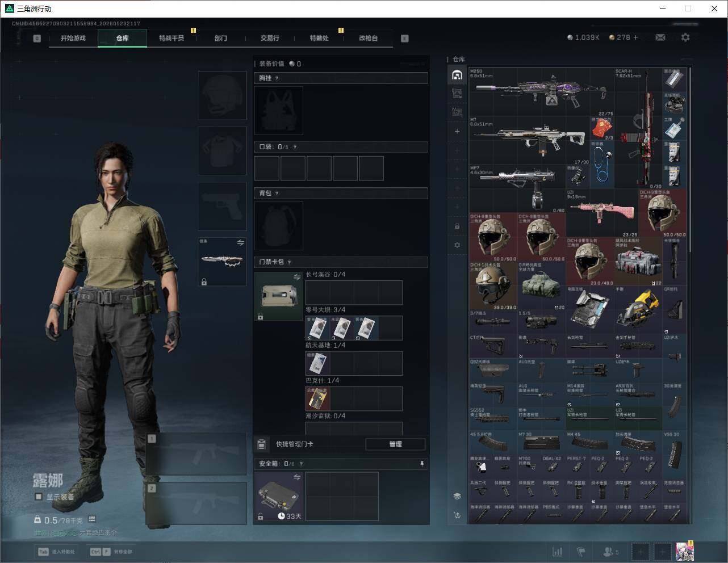The height and width of the screenshot is (563, 728).
Task: Open the mail inbox envelope icon
Action: point(660,37)
